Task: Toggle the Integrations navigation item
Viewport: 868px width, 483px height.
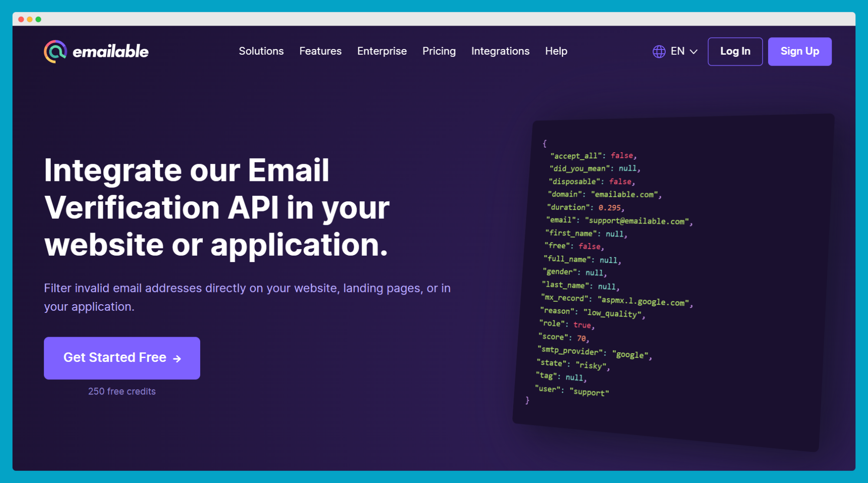Action: click(x=500, y=51)
